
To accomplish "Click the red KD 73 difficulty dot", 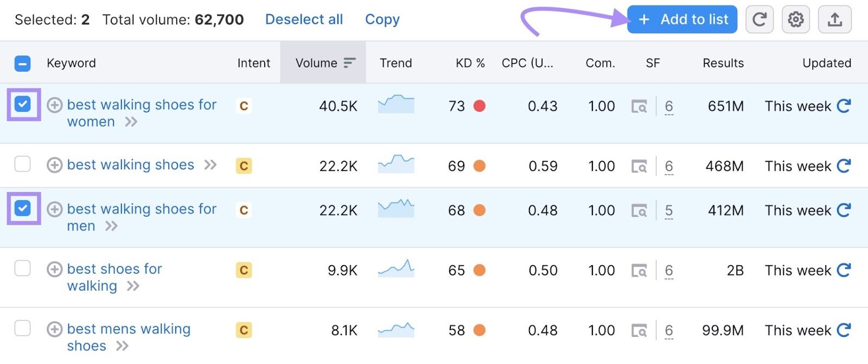I will (x=479, y=106).
